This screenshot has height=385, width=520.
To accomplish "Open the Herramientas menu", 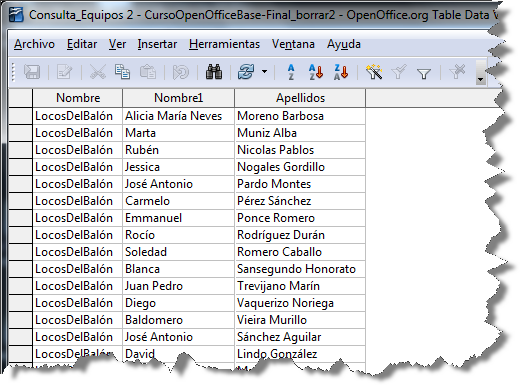I will coord(224,44).
